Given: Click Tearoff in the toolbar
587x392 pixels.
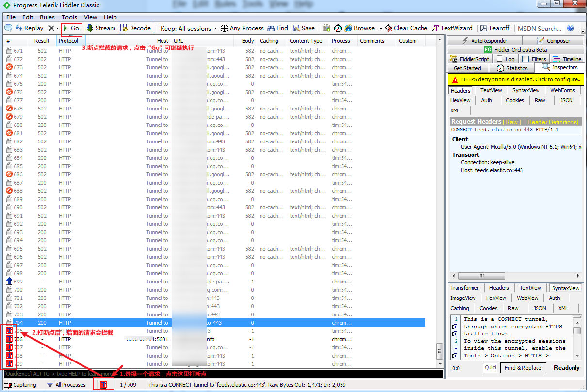Looking at the screenshot, I should (x=495, y=28).
